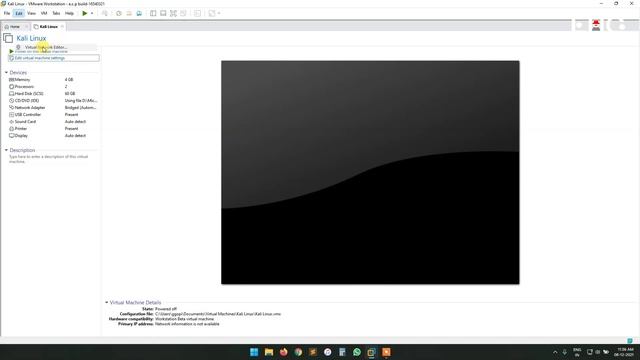Open the Edit menu
640x360 pixels.
[19, 13]
